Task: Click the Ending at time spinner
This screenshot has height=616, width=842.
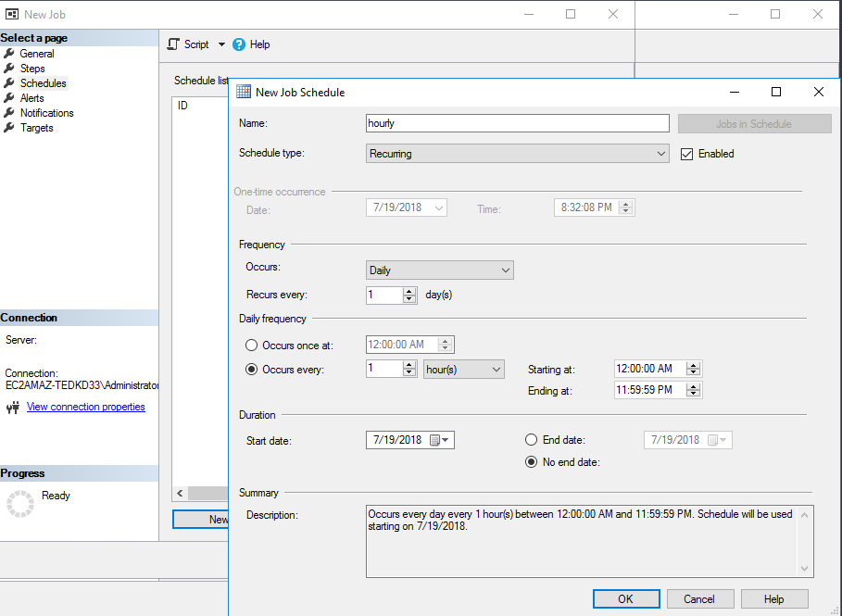Action: coord(694,390)
